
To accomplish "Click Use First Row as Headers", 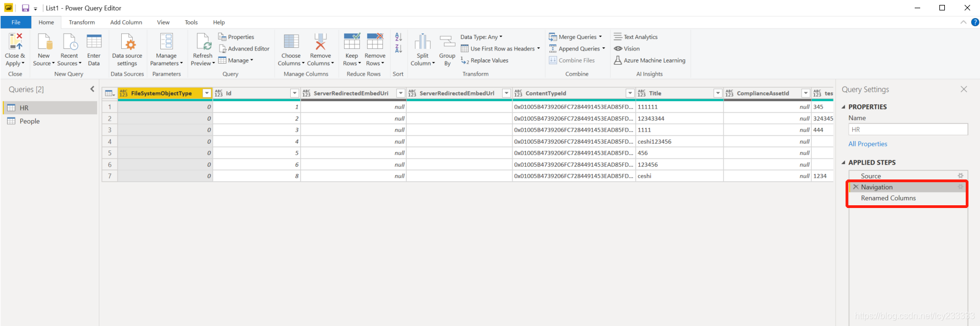I will click(500, 49).
